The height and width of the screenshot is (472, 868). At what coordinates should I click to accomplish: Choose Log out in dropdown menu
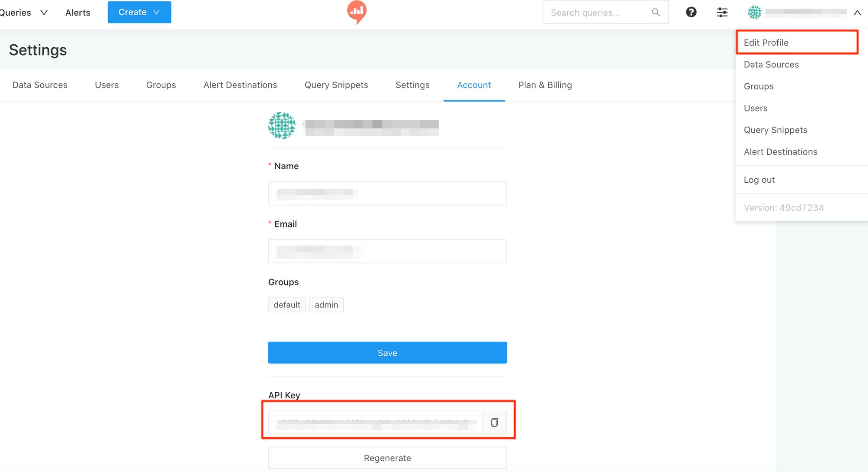[759, 180]
